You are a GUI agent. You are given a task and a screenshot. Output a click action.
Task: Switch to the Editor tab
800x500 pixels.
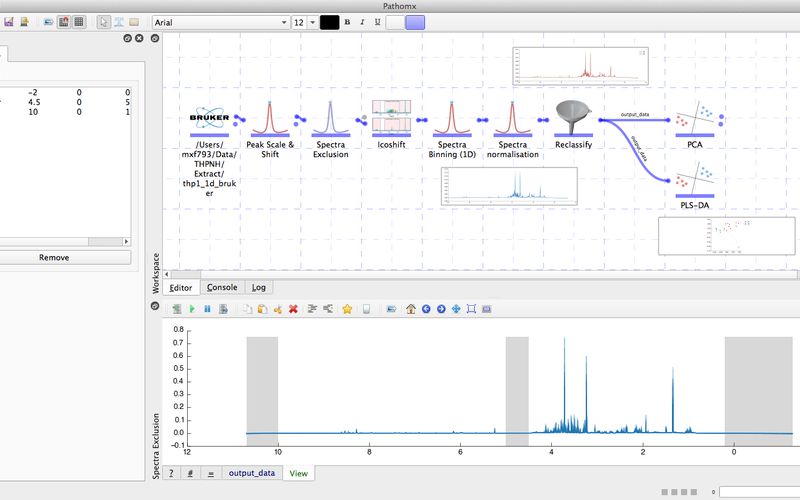181,288
